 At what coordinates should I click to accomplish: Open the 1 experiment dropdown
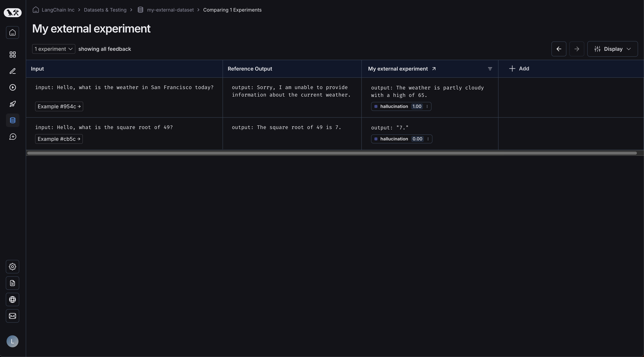tap(53, 49)
